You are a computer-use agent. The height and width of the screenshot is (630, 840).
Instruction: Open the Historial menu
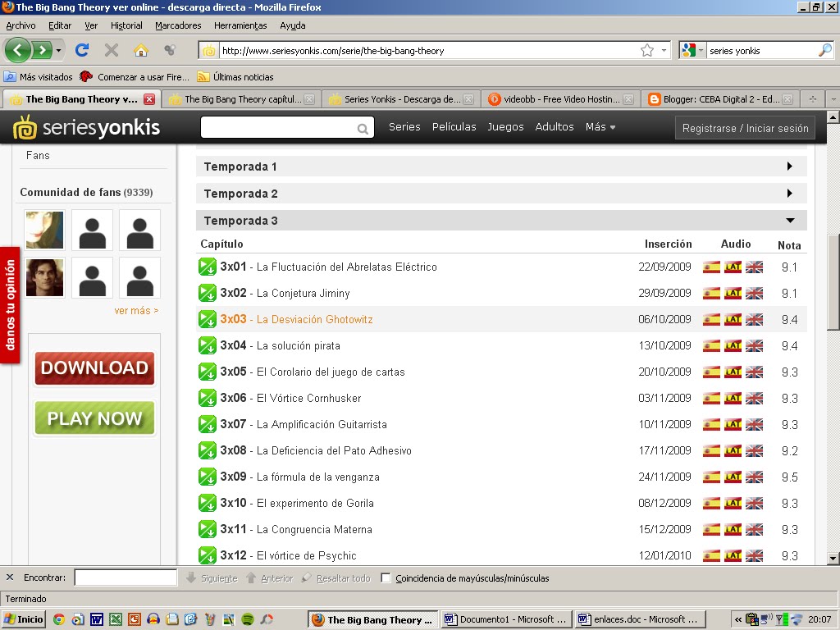coord(126,25)
